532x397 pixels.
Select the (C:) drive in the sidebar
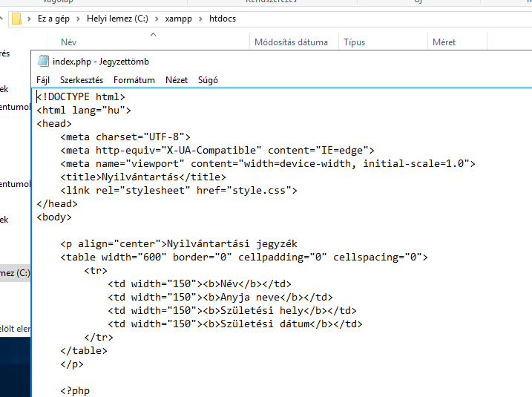(x=15, y=273)
